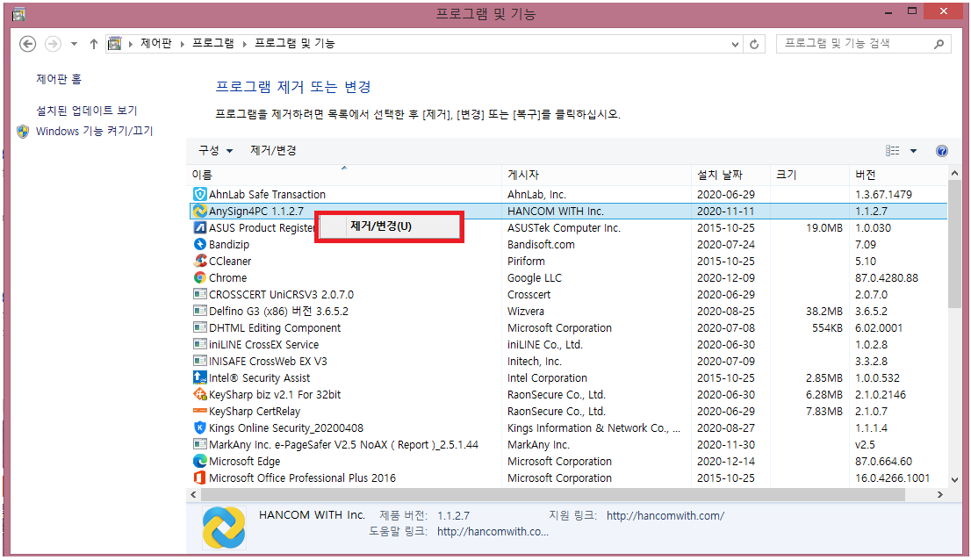Select 제거/변경(U) in the context menu

point(390,226)
